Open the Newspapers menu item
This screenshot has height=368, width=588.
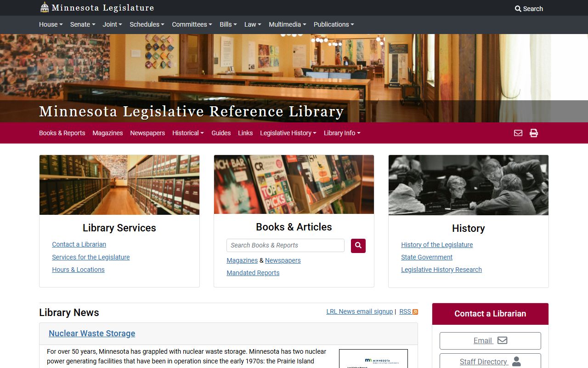tap(147, 133)
